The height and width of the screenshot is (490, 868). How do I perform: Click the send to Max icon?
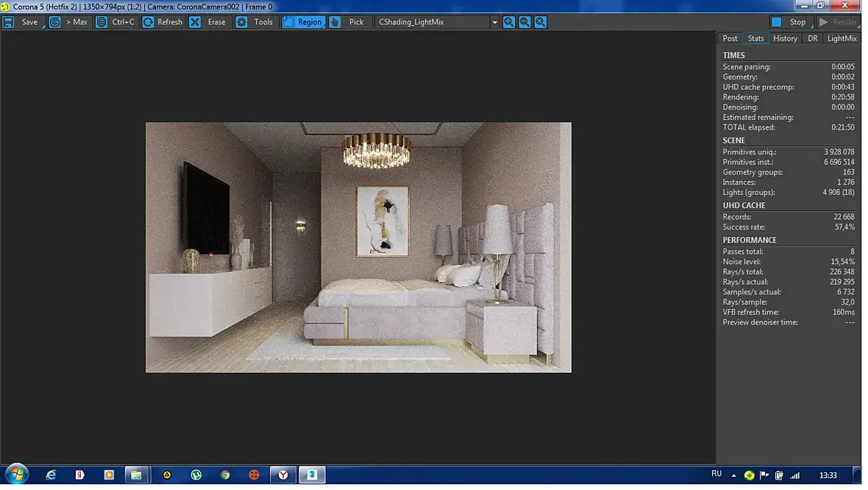[55, 22]
